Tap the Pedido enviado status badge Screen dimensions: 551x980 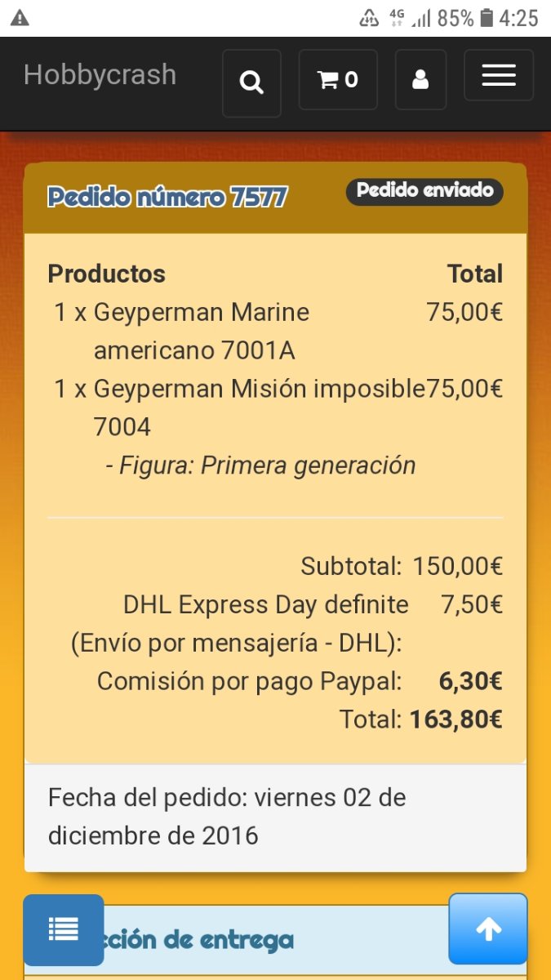click(424, 191)
